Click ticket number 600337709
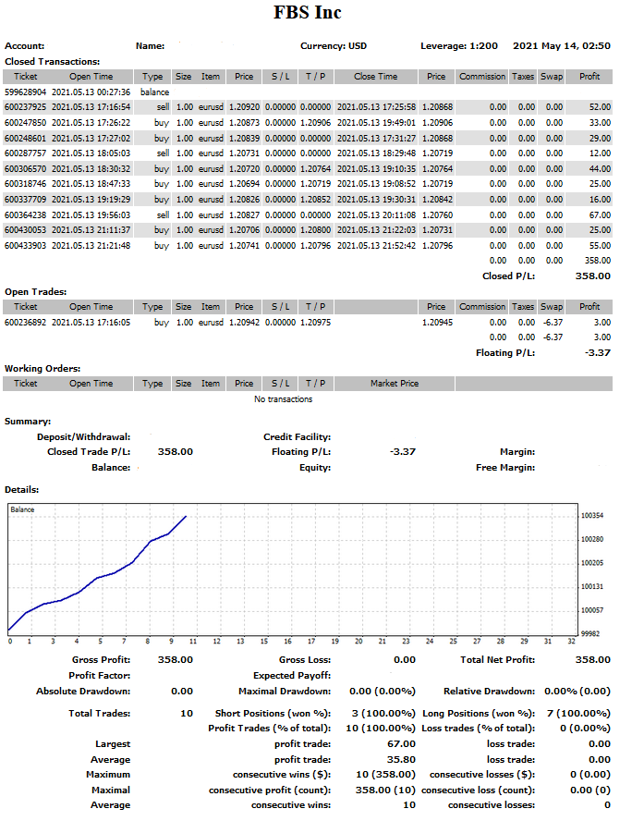Screen dimensions: 644x821 (x=25, y=200)
